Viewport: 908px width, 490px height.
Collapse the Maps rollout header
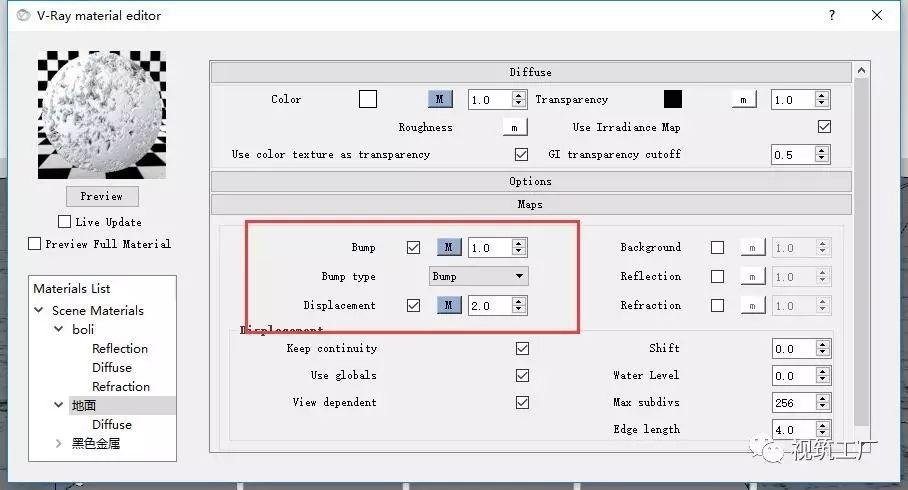click(x=530, y=204)
